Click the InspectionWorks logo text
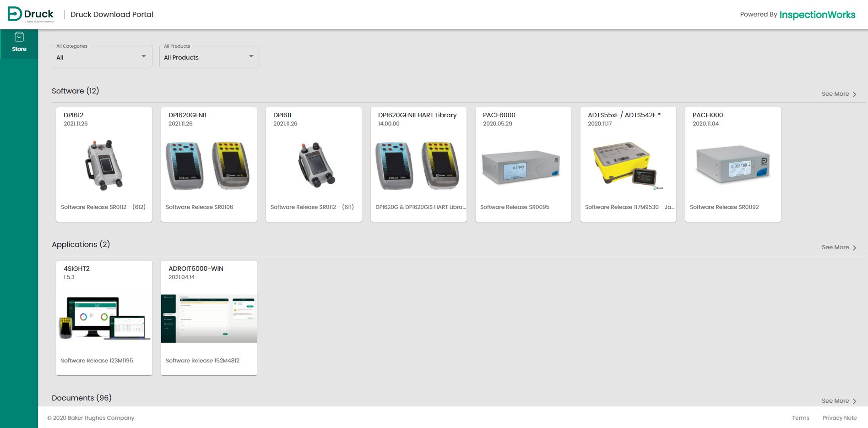The height and width of the screenshot is (428, 868). (x=817, y=15)
